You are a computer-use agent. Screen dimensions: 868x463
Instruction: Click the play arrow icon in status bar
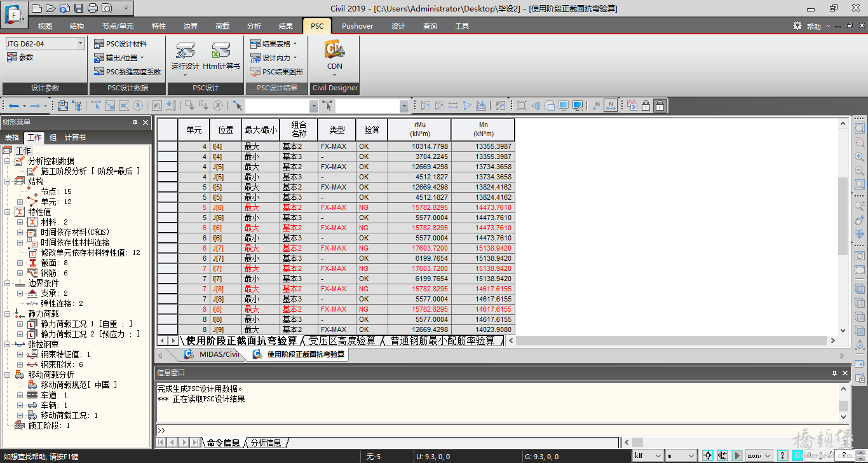tap(736, 455)
